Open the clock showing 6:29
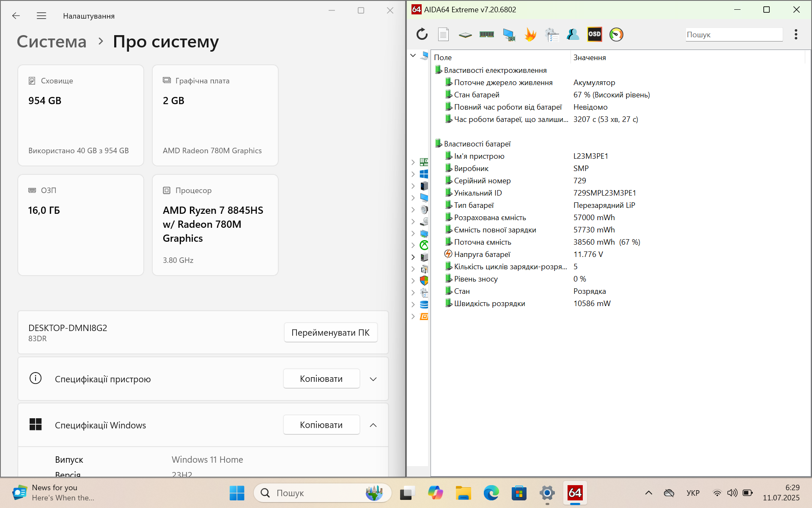The width and height of the screenshot is (812, 508). click(781, 493)
